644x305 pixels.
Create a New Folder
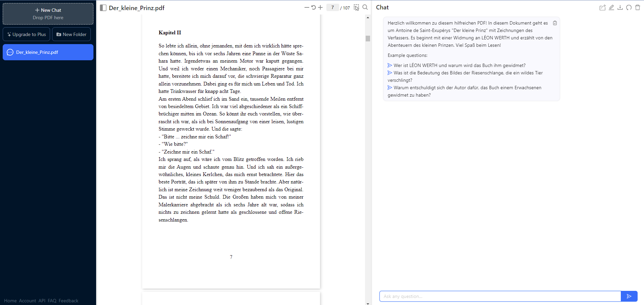(x=71, y=34)
